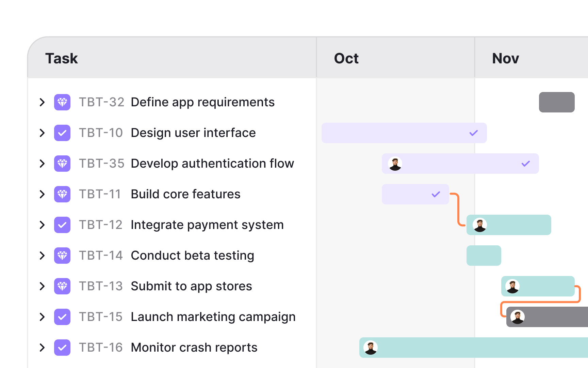Expand the Build core features subtasks

42,194
